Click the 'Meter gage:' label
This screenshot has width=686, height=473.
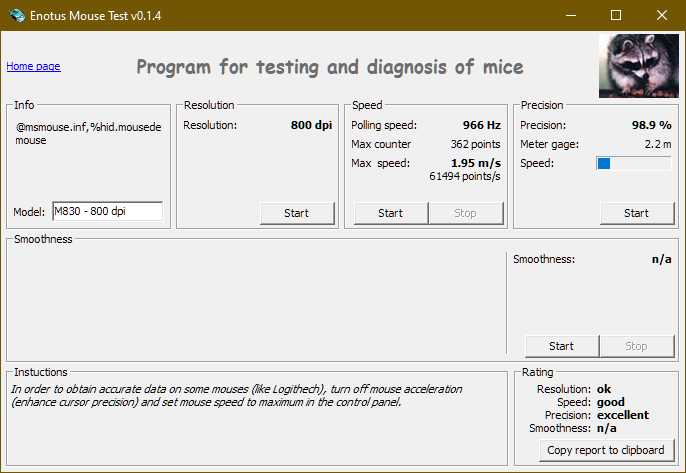pos(550,144)
